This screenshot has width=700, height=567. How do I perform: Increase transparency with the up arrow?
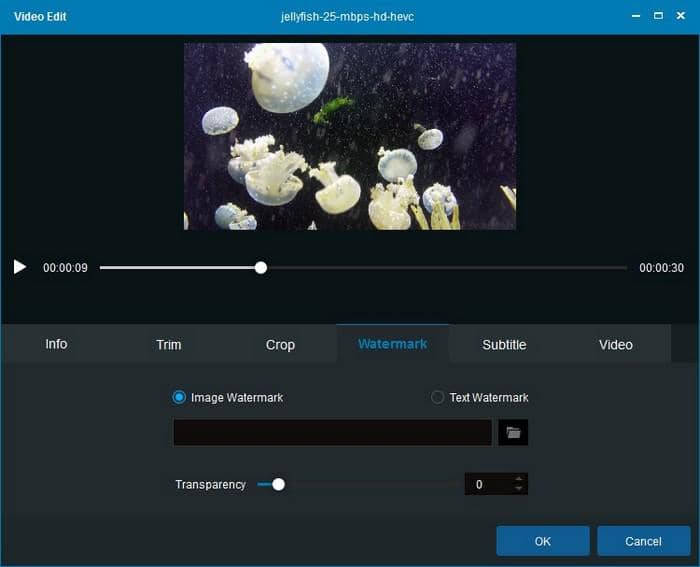518,479
